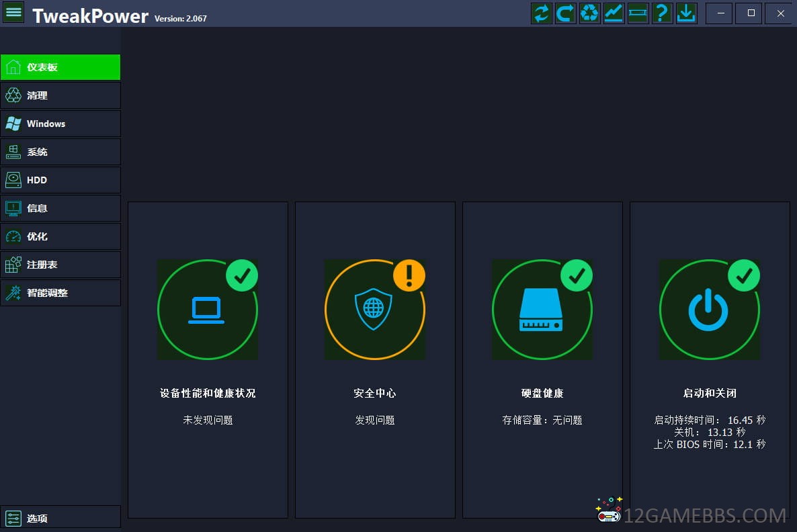797x532 pixels.
Task: Click green checkmark badge on device performance
Action: pos(242,275)
